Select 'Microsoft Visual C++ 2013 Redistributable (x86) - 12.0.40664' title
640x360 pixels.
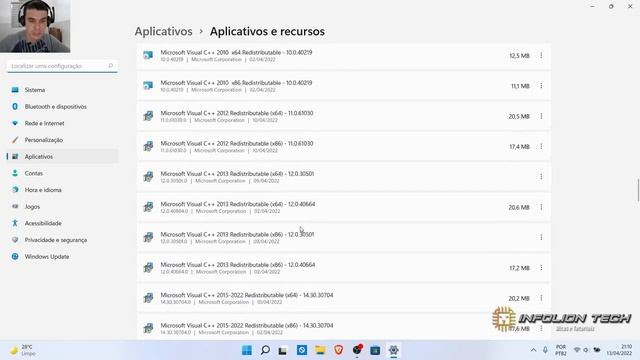[x=238, y=265]
